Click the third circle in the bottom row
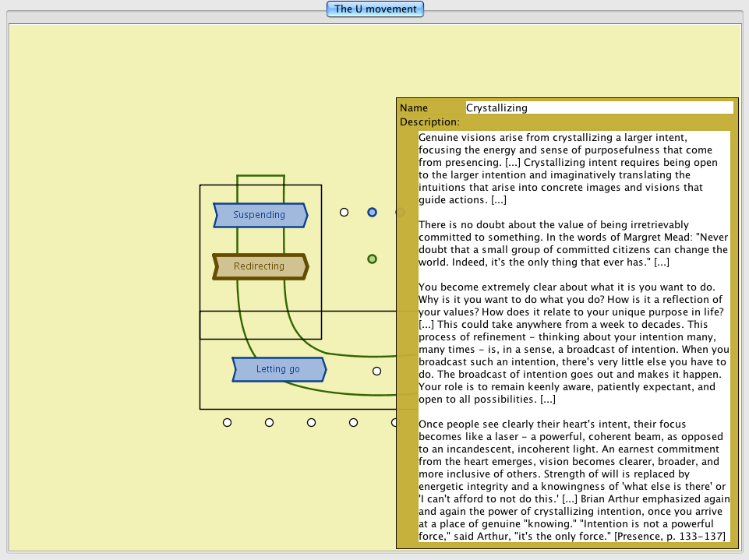Viewport: 749px width, 560px height. [311, 422]
